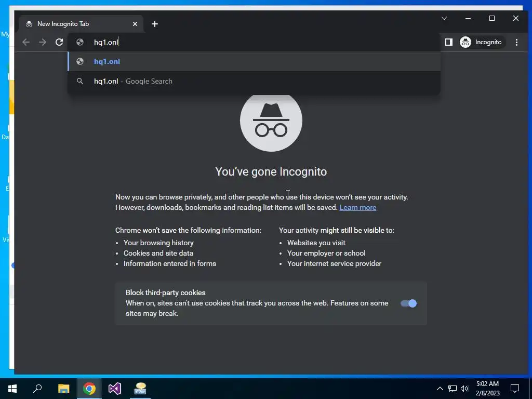The height and width of the screenshot is (399, 532).
Task: Open the keyboard app icon in the taskbar
Action: (x=140, y=389)
